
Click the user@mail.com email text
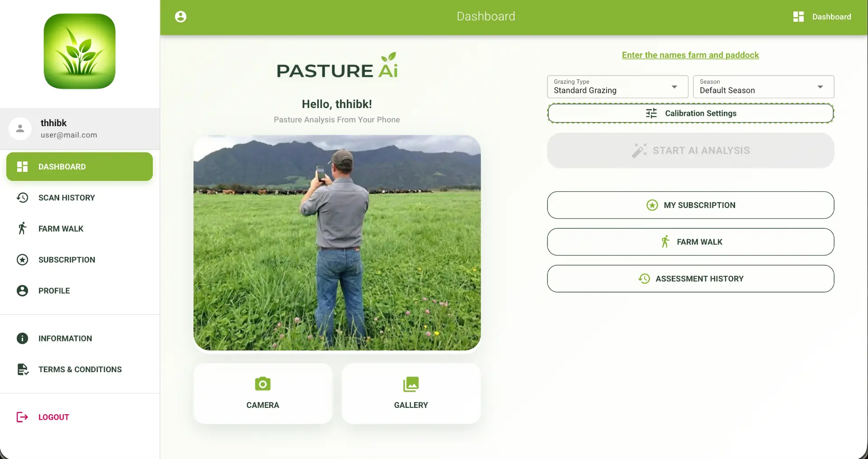pos(69,135)
